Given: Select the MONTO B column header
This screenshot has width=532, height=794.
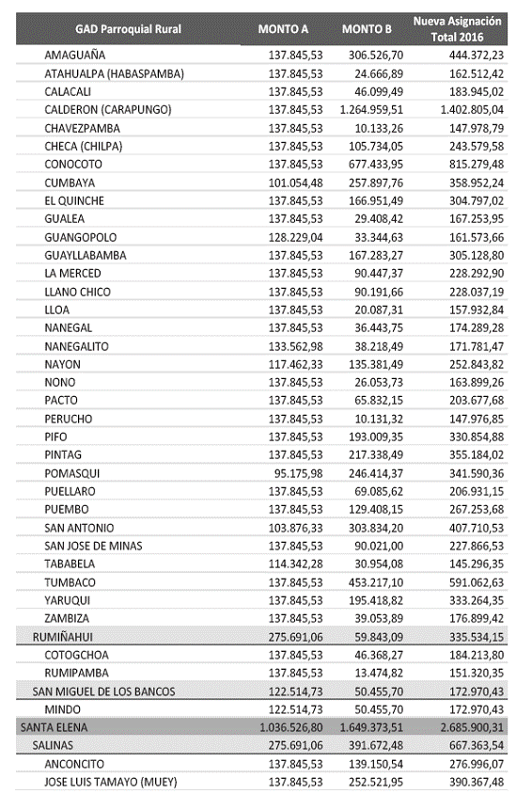Looking at the screenshot, I should tap(367, 29).
